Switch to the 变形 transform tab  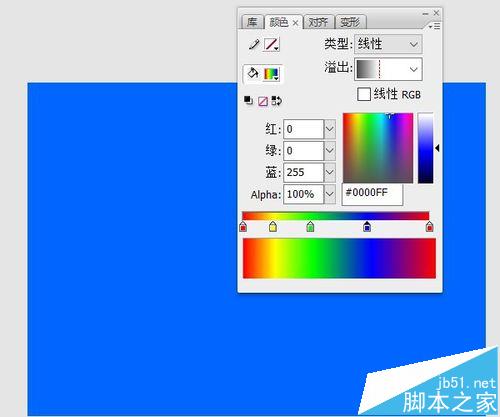click(x=350, y=22)
